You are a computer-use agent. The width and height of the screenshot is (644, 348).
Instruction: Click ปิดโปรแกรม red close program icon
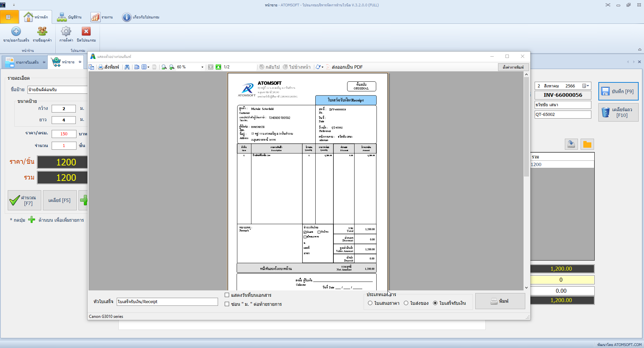point(86,31)
